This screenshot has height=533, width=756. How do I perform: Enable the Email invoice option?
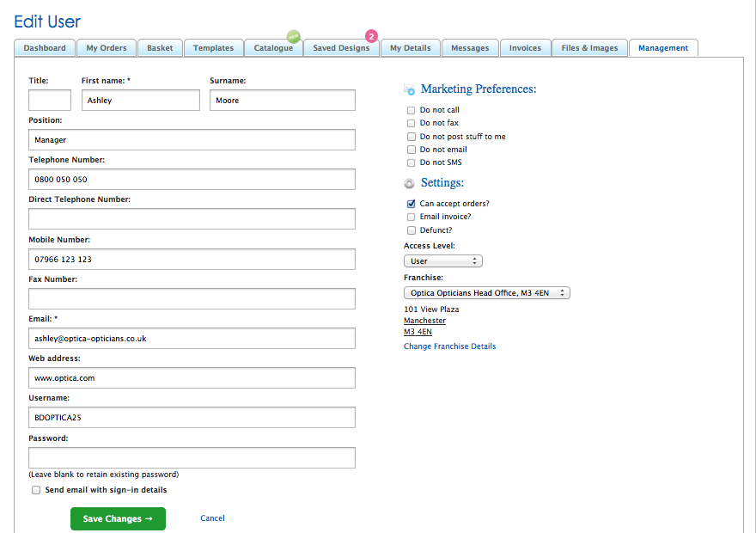tap(411, 217)
